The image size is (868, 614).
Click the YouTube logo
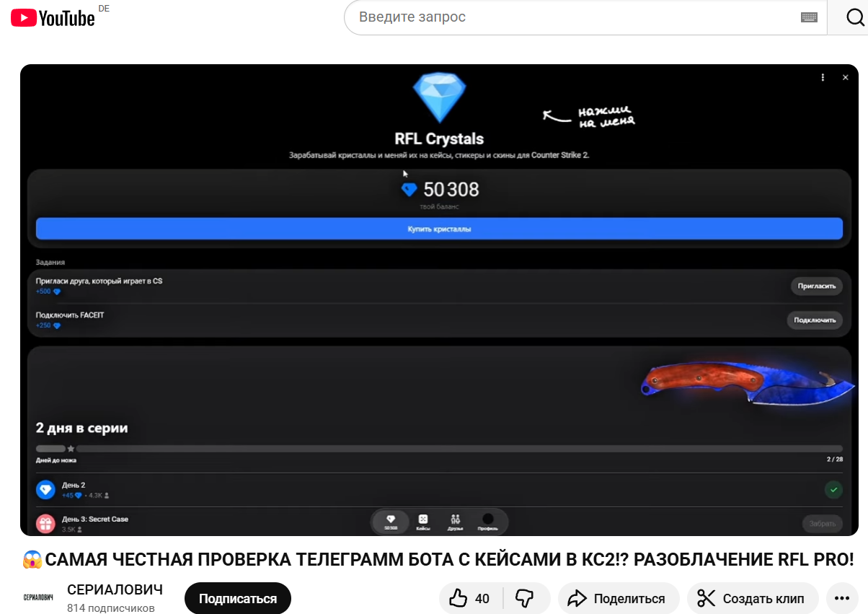click(x=53, y=18)
